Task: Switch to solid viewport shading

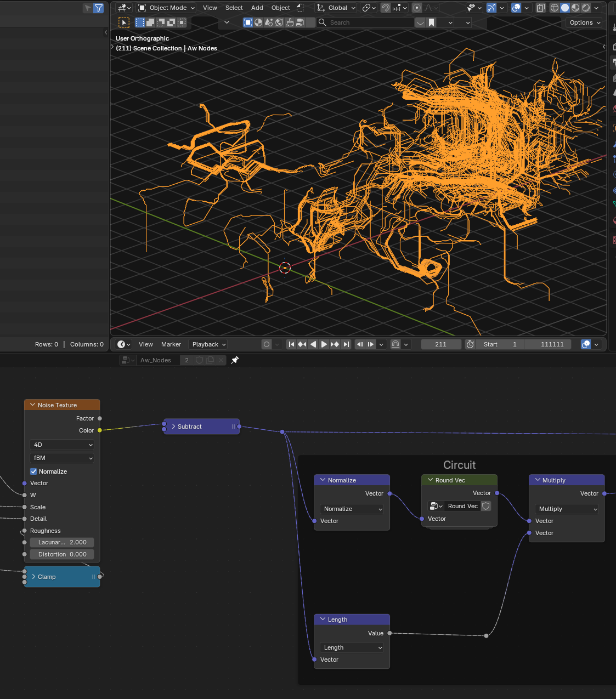Action: pos(565,8)
